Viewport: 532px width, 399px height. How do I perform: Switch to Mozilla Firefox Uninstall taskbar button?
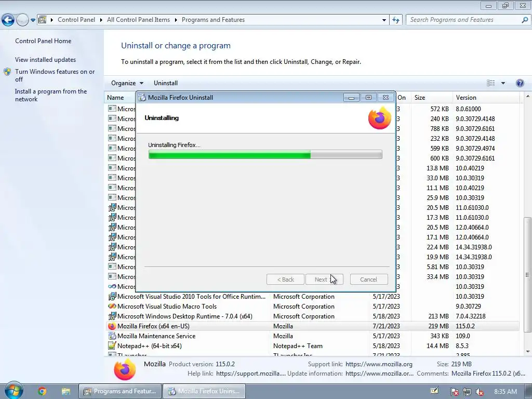click(204, 392)
